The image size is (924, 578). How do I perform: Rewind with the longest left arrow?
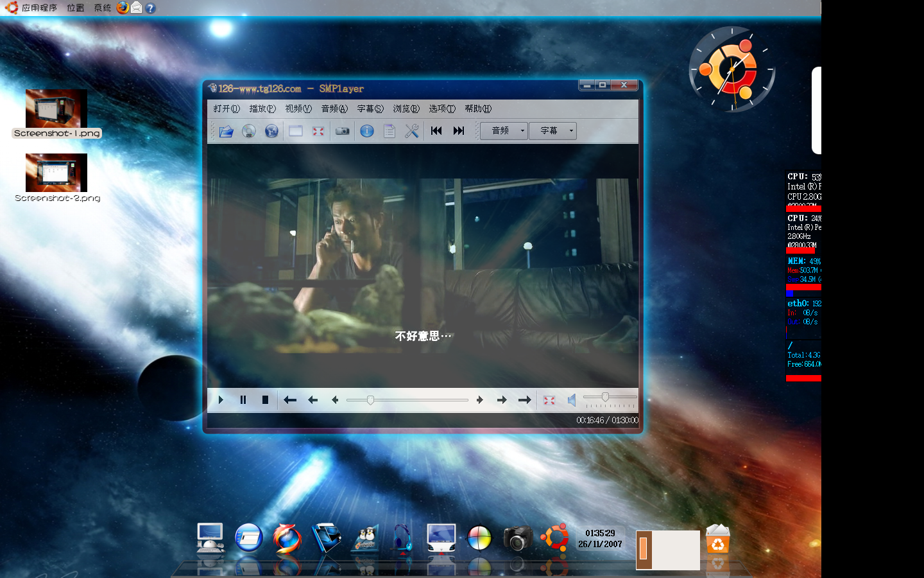point(290,400)
